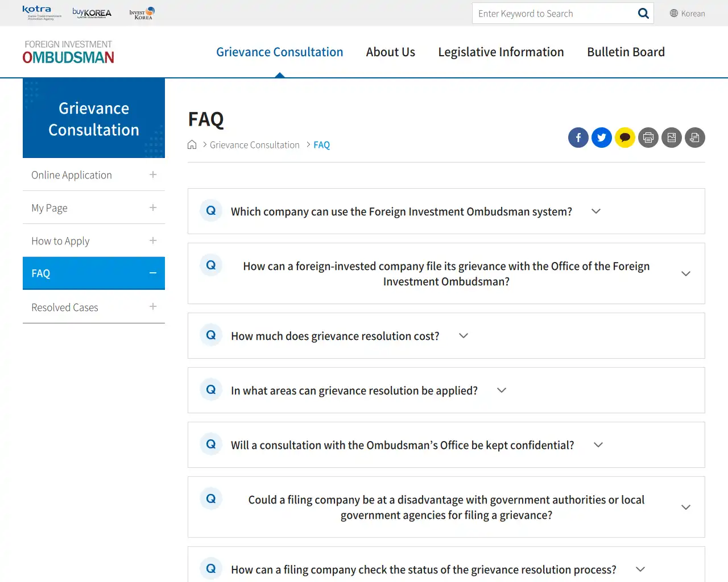Open the KOTRA logo link
The image size is (728, 582).
42,13
